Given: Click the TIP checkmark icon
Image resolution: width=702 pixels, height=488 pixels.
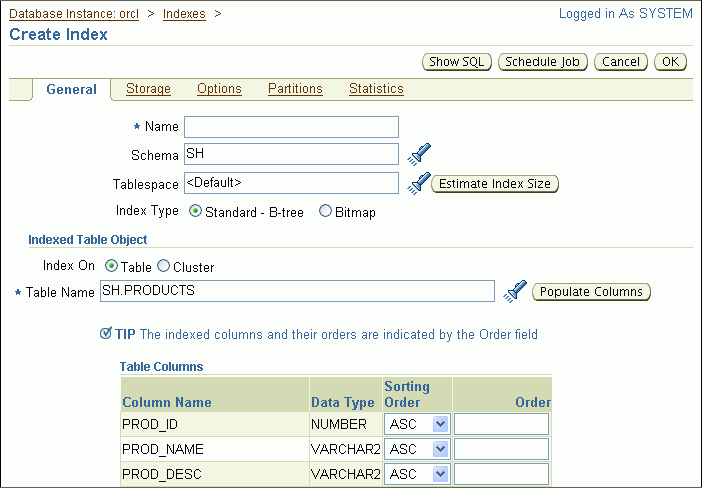Looking at the screenshot, I should (106, 334).
